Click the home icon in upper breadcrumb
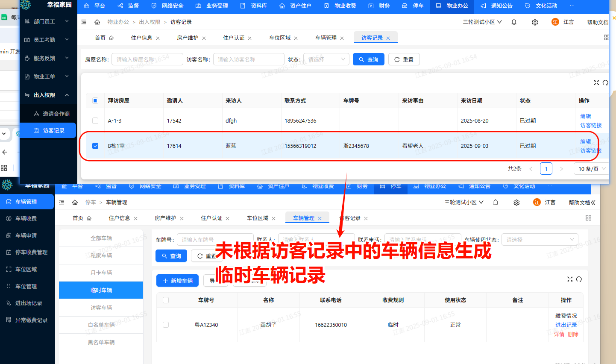The width and height of the screenshot is (616, 364). point(97,22)
